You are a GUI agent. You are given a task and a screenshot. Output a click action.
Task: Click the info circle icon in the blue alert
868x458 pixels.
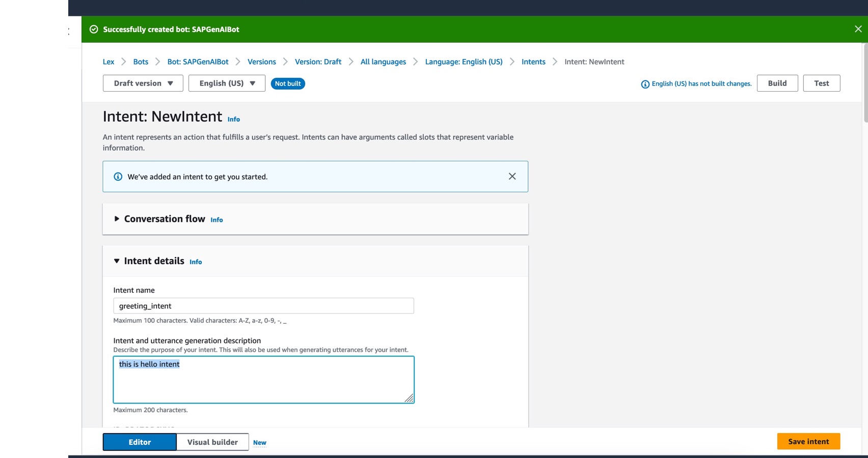coord(118,177)
